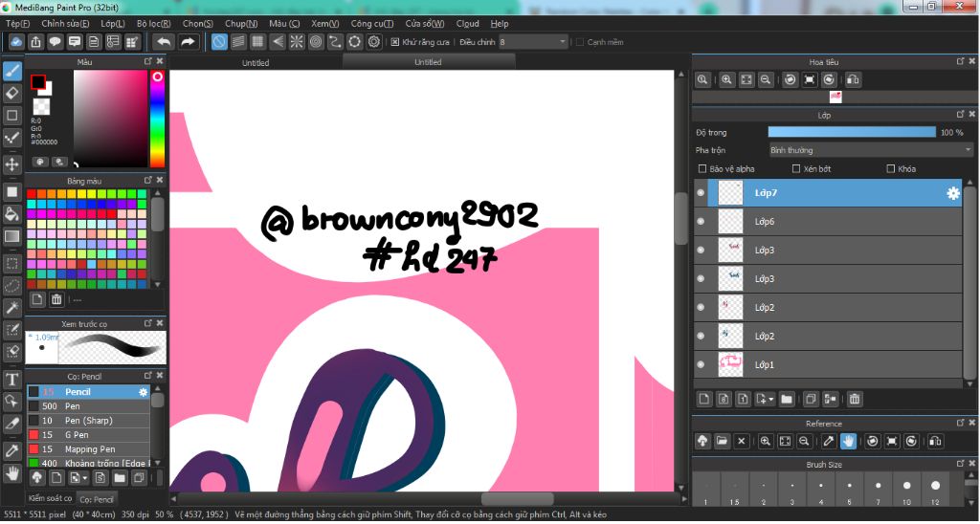Viewport: 980px width, 524px height.
Task: Select the Lasso tool
Action: [11, 286]
